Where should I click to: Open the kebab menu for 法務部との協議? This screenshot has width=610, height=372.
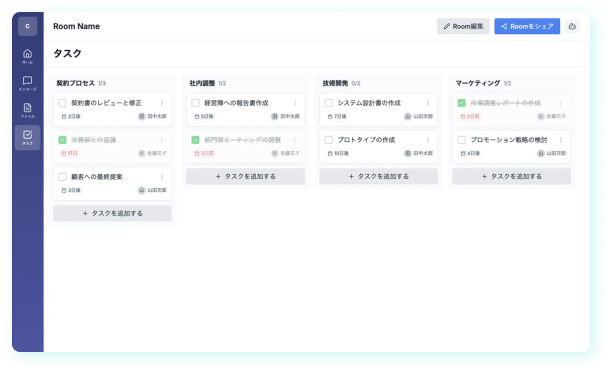(161, 140)
